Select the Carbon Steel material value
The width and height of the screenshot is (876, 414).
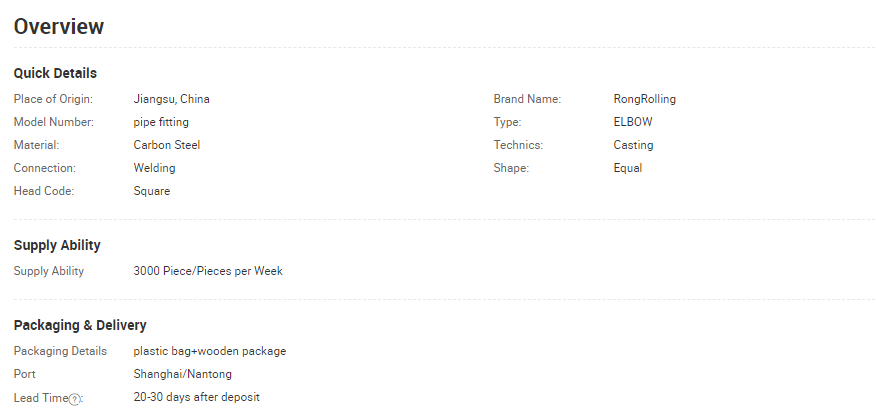(166, 145)
